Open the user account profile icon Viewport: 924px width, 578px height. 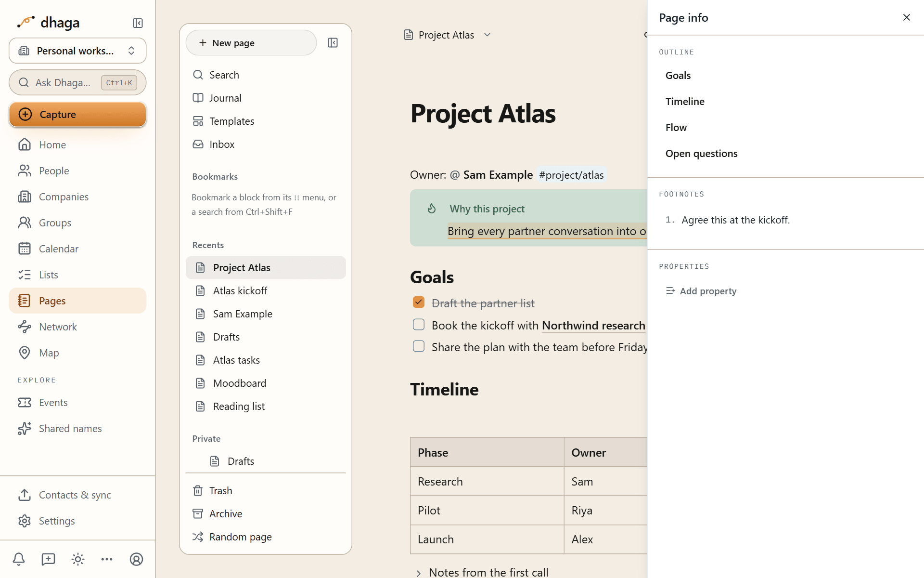137,559
